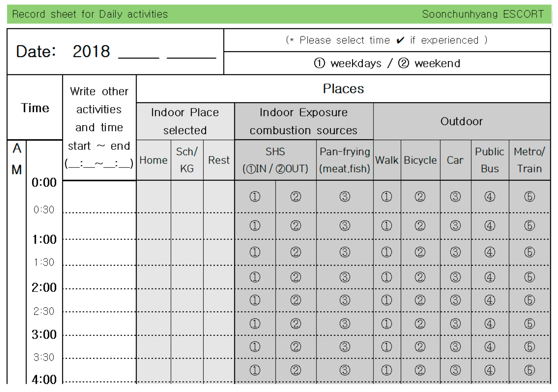Click the Soonchunhyang ESCORT title text
Screen dimensions: 558x392
click(x=483, y=14)
